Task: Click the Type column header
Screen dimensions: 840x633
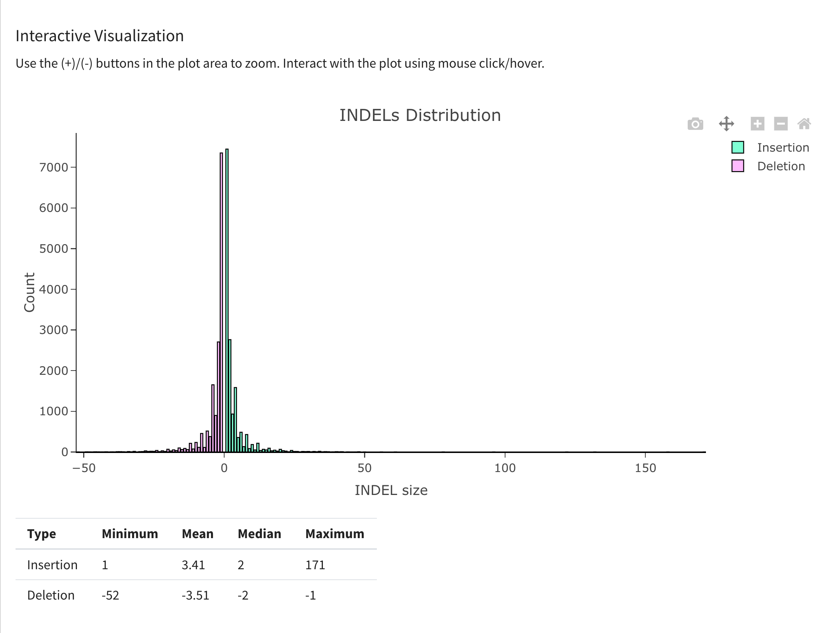Action: [x=42, y=534]
